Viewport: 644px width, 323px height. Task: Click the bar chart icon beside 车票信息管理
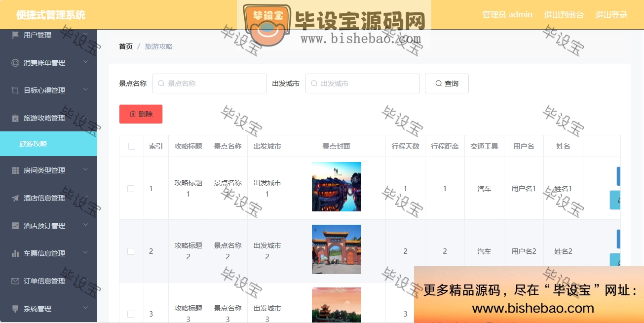pyautogui.click(x=15, y=253)
